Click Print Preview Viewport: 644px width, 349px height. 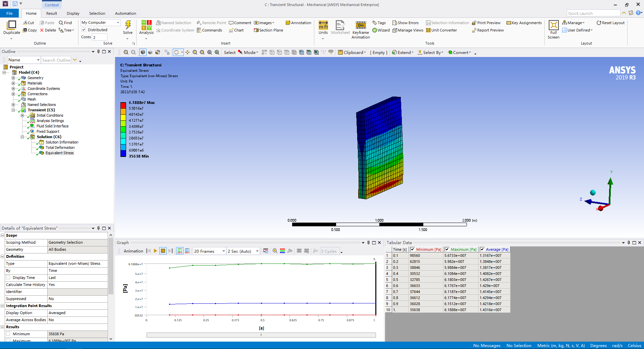[x=486, y=23]
